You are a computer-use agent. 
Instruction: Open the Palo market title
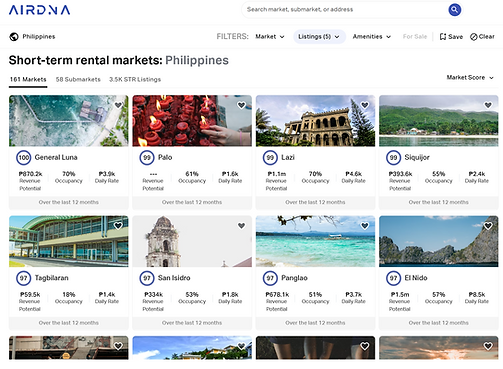tap(165, 157)
